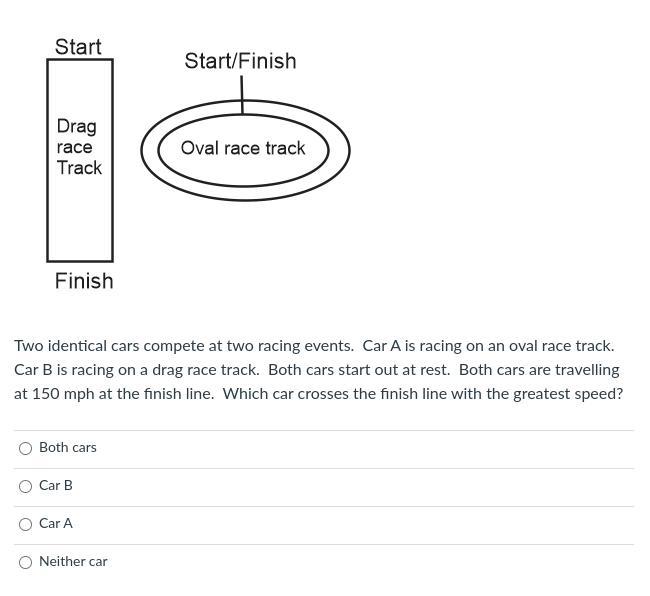Click the "Finish" label below drag track
The image size is (650, 596).
(84, 281)
